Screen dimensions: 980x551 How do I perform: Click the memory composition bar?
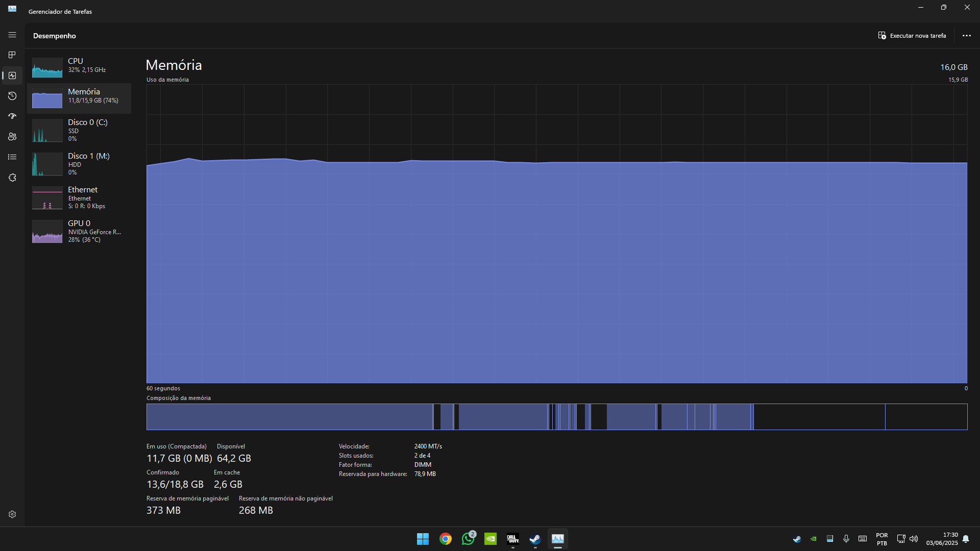click(556, 417)
